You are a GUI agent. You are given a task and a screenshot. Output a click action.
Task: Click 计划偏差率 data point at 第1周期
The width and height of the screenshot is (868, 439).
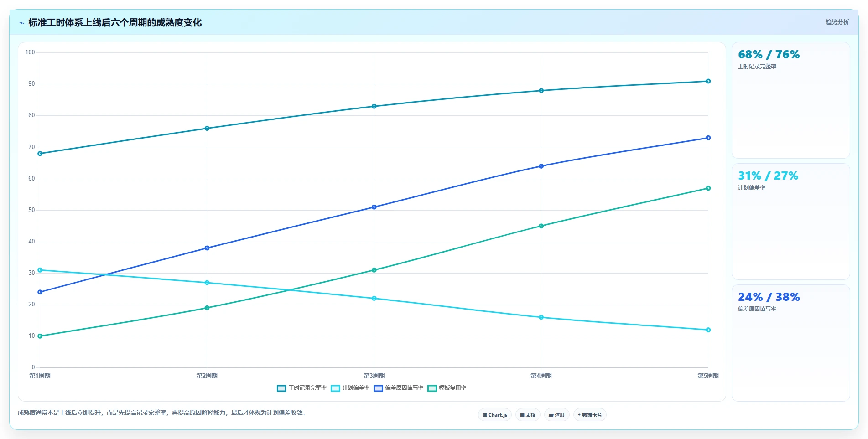40,270
